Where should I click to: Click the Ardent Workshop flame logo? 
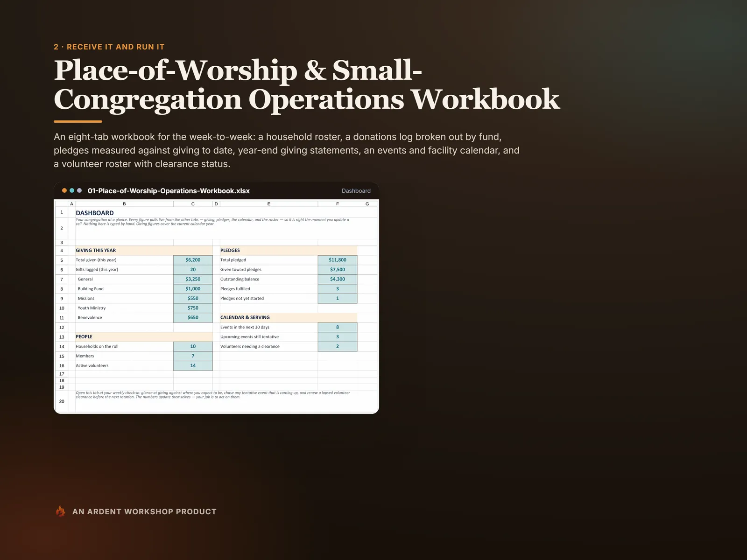[61, 511]
